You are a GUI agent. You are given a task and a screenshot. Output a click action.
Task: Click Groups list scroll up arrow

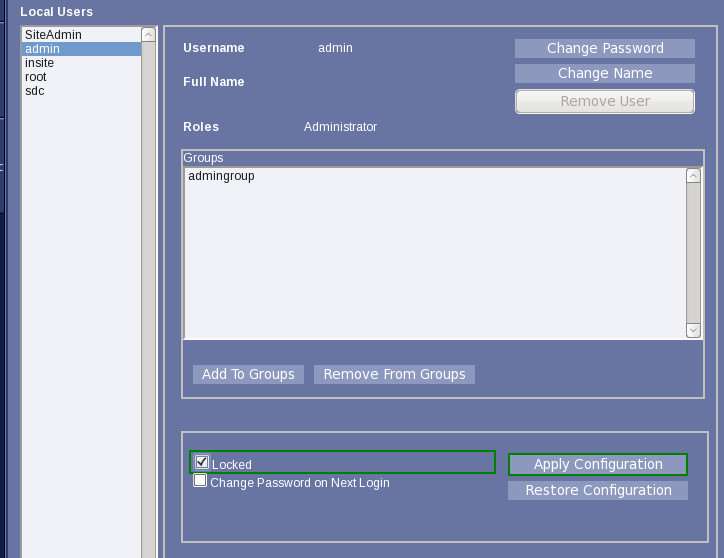pyautogui.click(x=693, y=176)
